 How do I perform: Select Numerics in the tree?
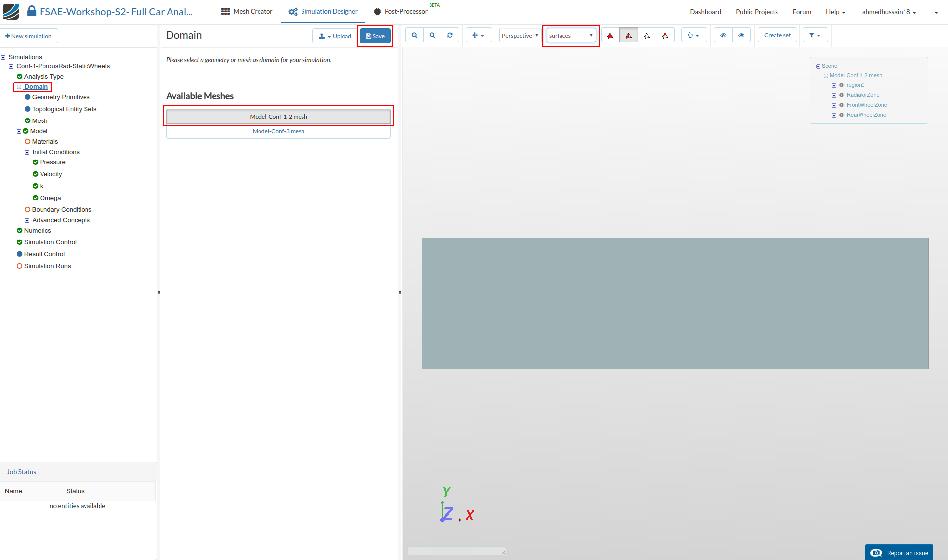(38, 231)
